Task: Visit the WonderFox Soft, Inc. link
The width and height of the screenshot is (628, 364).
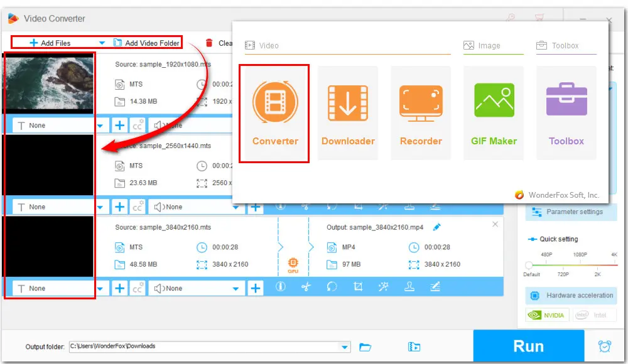Action: point(563,195)
